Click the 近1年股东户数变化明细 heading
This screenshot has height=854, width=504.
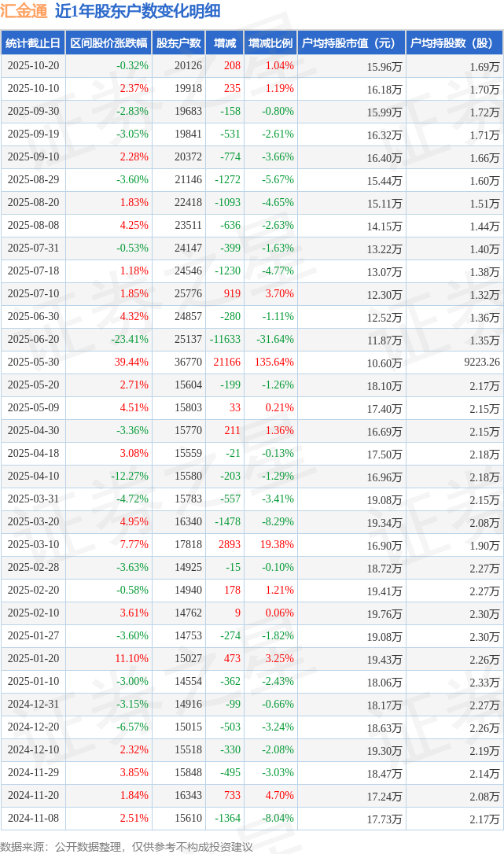[138, 11]
